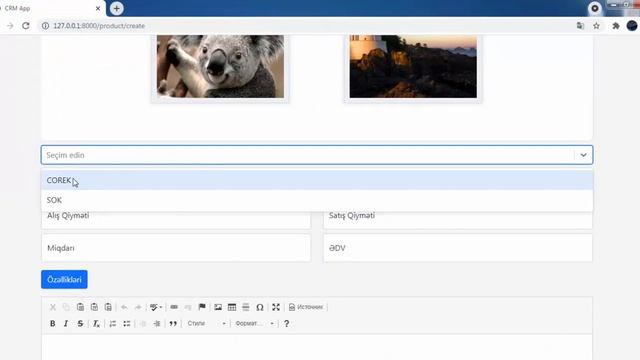Viewport: 640px width, 360px height.
Task: Open the Формат format dropdown
Action: [254, 323]
